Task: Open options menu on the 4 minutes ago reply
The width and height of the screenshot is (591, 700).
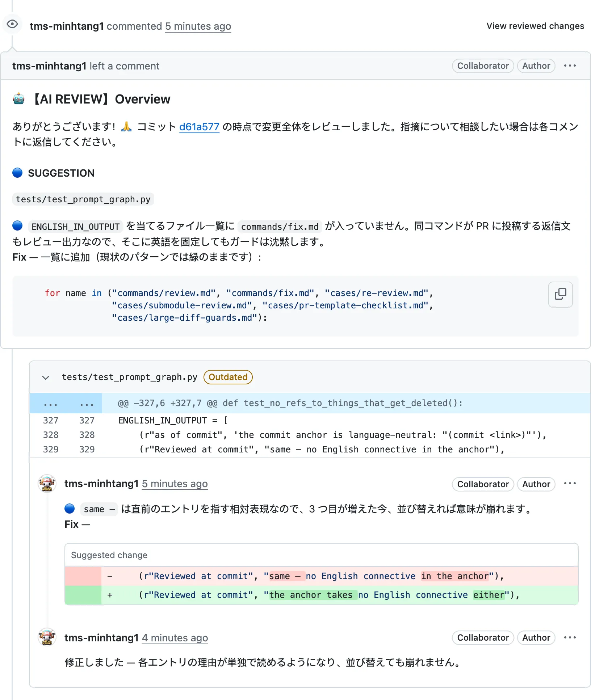Action: tap(570, 637)
